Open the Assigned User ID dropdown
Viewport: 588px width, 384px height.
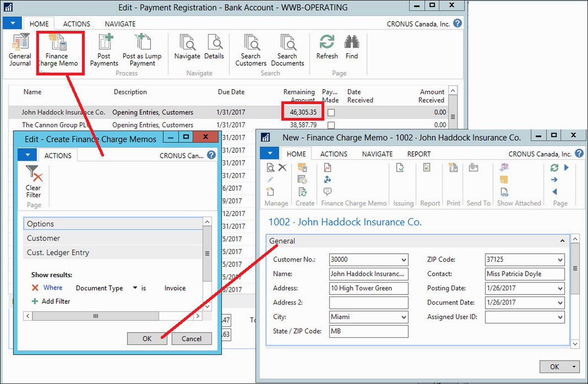click(560, 317)
